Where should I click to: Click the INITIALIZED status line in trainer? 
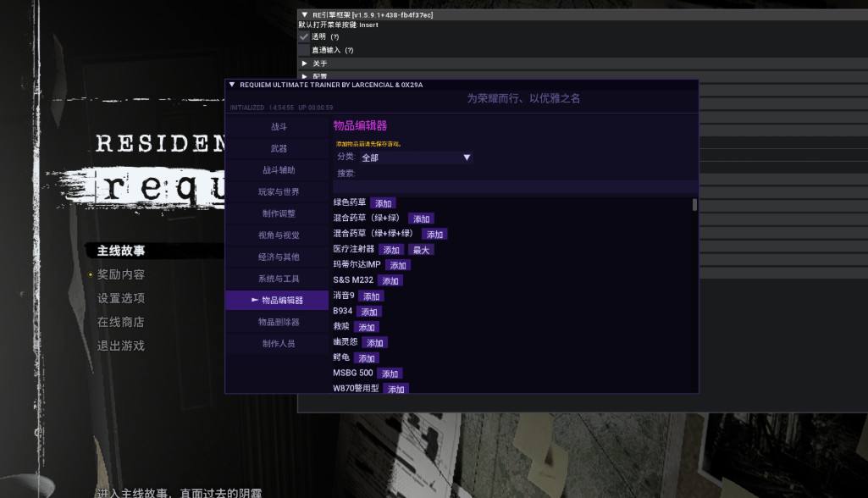tap(281, 108)
